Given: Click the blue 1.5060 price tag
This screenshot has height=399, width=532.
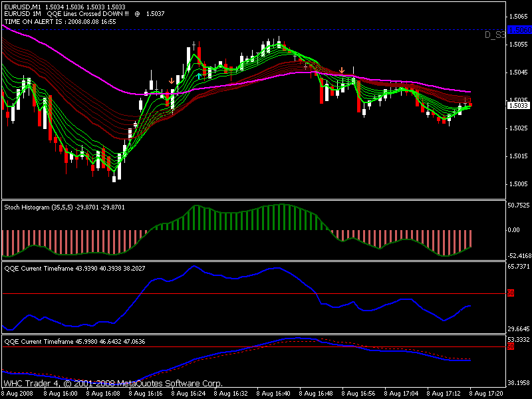Looking at the screenshot, I should [519, 30].
